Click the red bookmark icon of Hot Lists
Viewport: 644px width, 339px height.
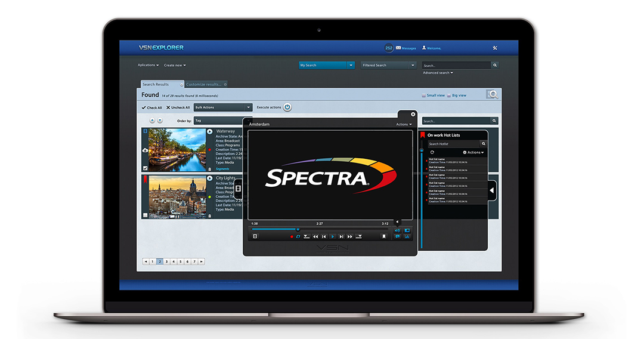(x=422, y=135)
